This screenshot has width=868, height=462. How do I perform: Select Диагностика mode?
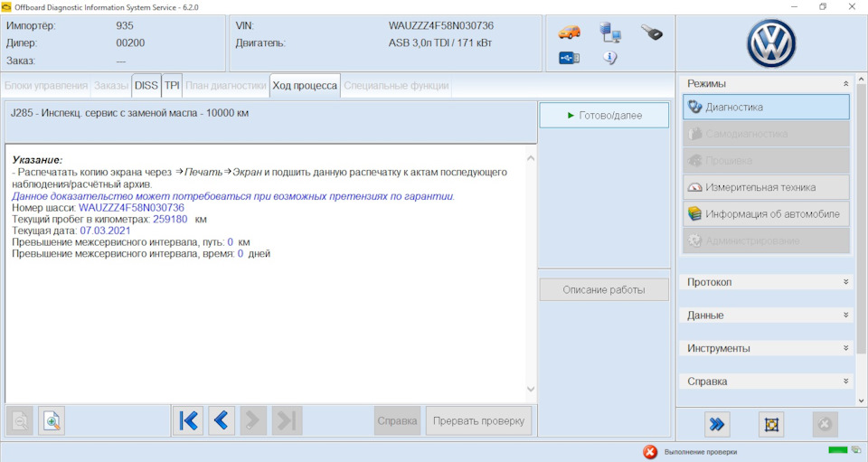tap(766, 107)
